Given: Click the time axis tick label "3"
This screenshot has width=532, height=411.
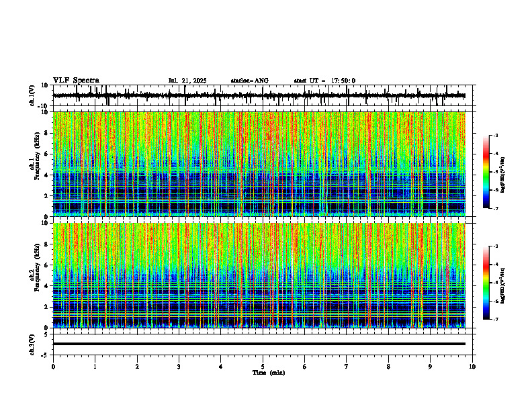Looking at the screenshot, I should click(x=179, y=367).
